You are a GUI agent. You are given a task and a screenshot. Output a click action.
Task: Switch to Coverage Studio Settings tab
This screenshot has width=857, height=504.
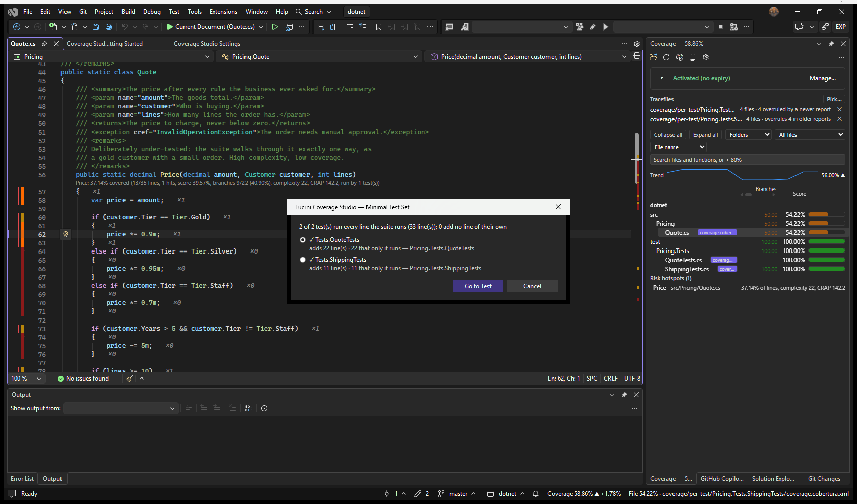click(207, 44)
